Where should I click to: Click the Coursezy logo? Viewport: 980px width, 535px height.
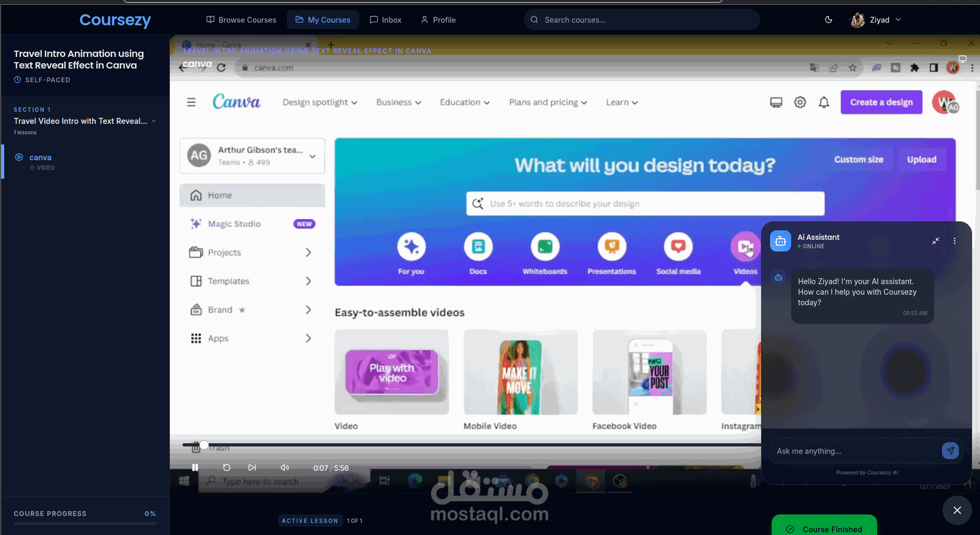115,20
